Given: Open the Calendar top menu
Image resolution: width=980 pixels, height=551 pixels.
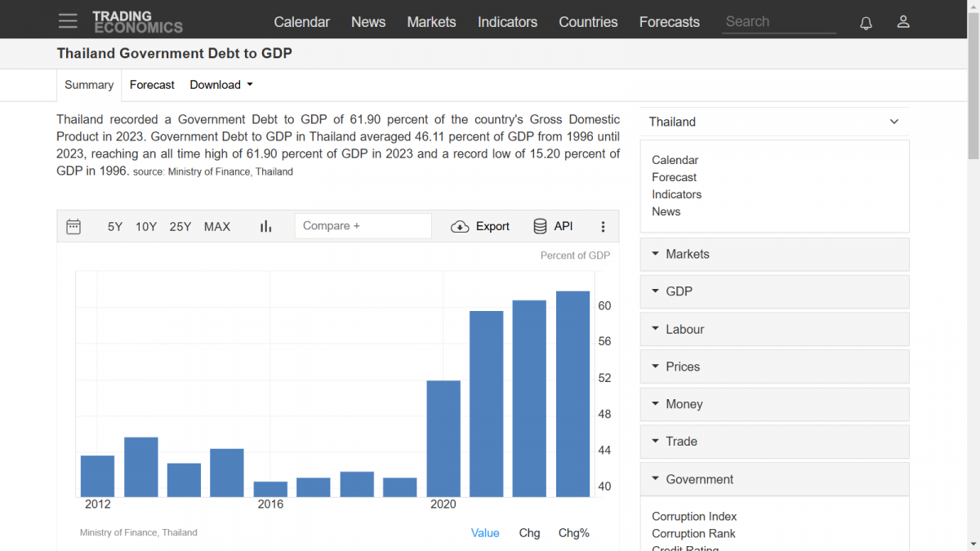Looking at the screenshot, I should coord(302,22).
